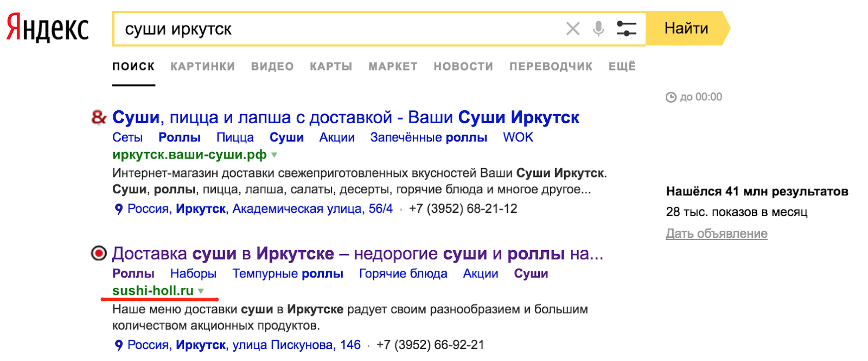
Task: Open the Темпурные роллы sitelink
Action: tap(288, 274)
